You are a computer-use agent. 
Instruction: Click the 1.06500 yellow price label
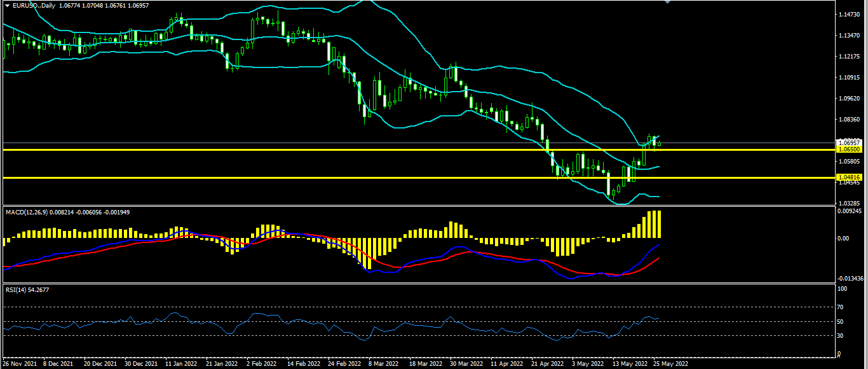pos(848,150)
